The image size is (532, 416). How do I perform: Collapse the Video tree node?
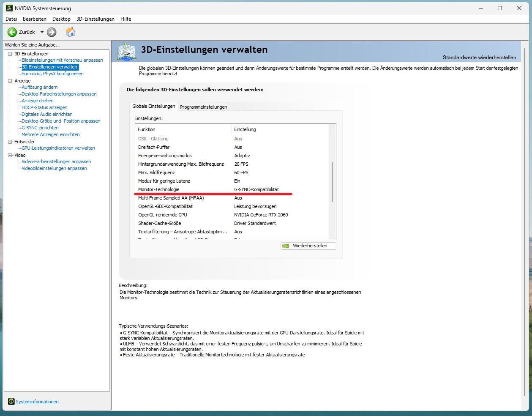(10, 155)
